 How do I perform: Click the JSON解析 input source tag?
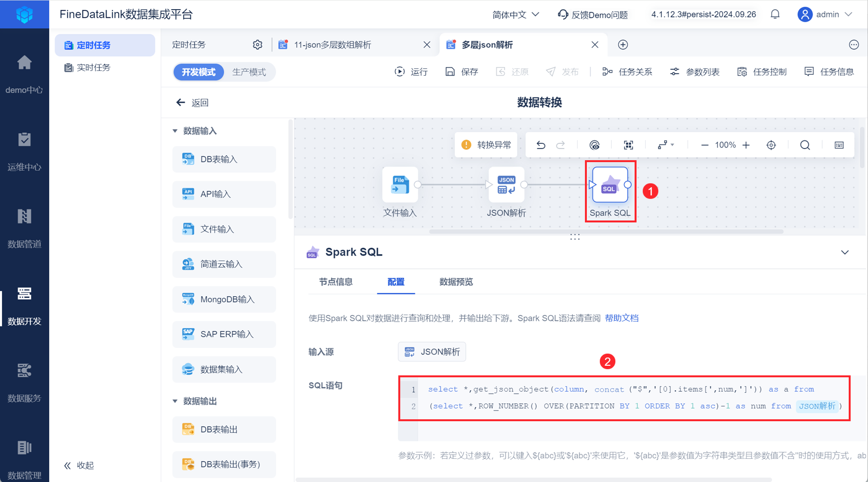tap(432, 352)
